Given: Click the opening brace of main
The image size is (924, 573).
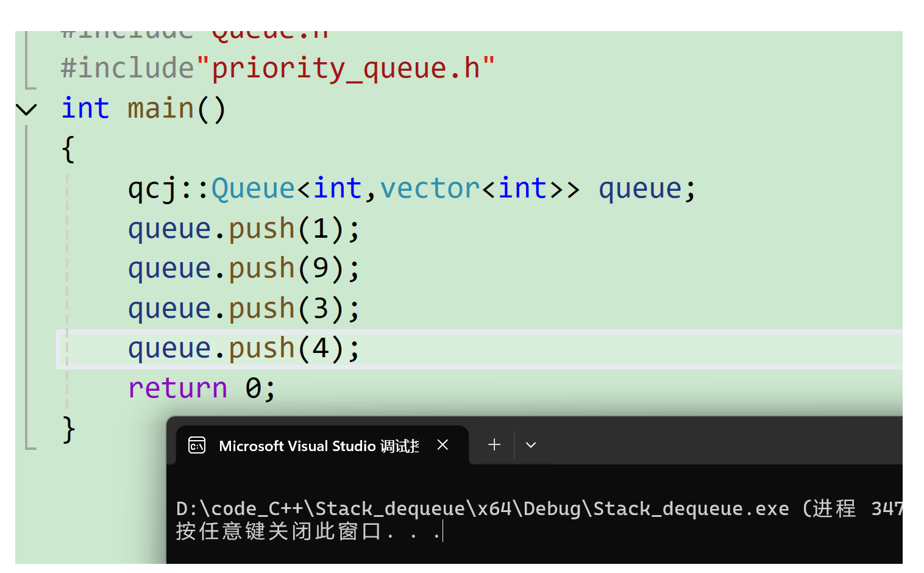Looking at the screenshot, I should 68,149.
